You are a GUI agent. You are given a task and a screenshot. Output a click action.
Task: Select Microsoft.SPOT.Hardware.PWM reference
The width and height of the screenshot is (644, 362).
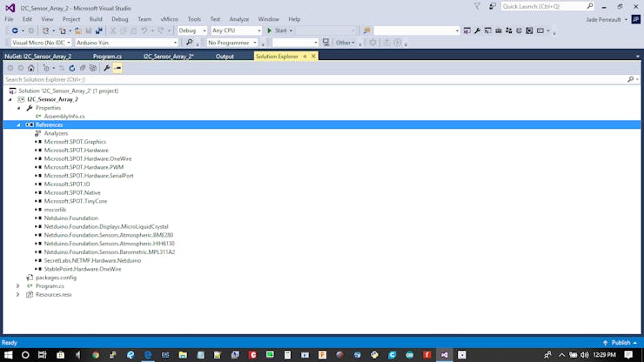[x=84, y=167]
